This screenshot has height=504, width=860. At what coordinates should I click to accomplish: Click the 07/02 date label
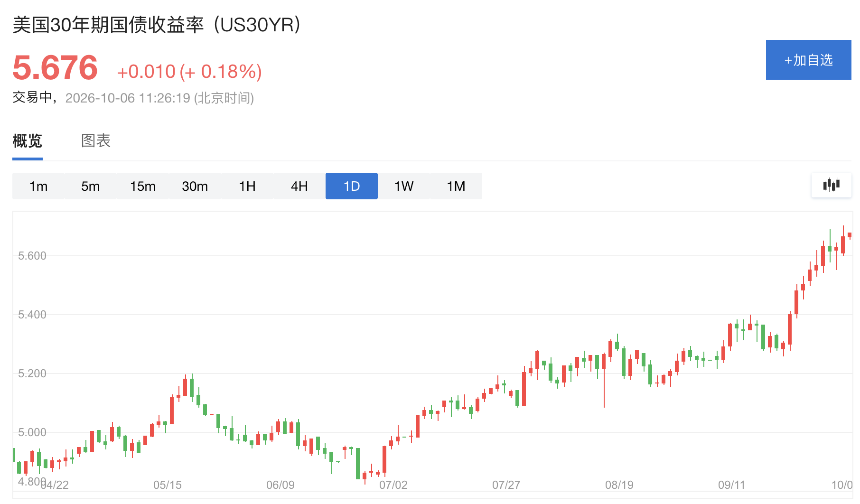tap(393, 485)
